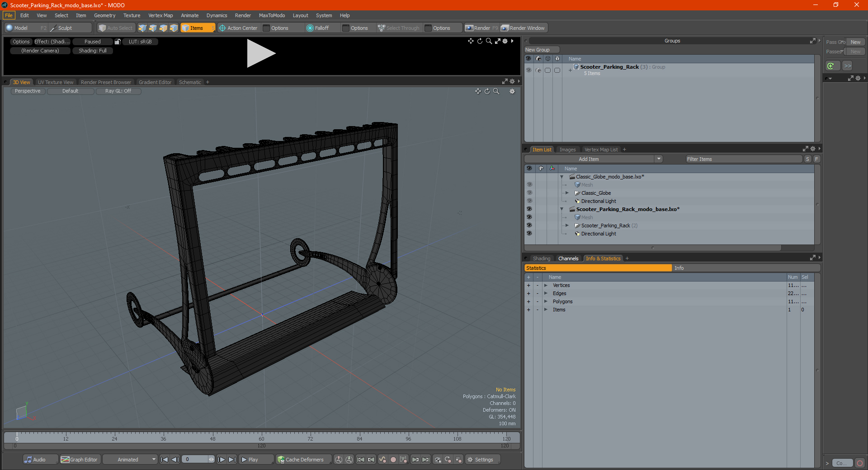This screenshot has height=470, width=868.
Task: Switch to Channels tab
Action: click(x=568, y=258)
